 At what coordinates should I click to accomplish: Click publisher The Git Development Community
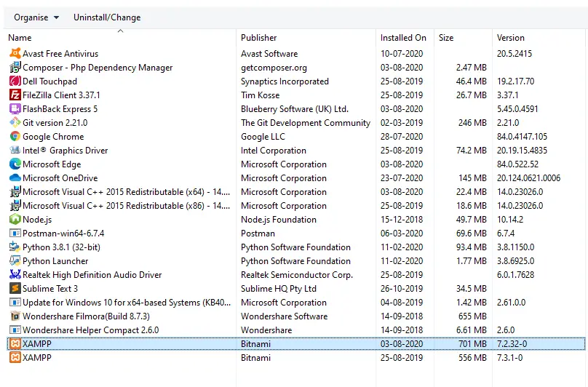point(305,123)
